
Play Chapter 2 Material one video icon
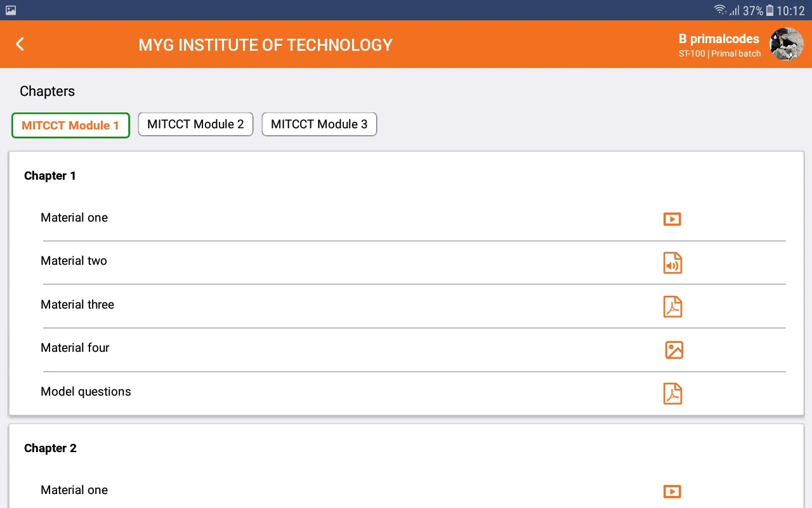pyautogui.click(x=672, y=491)
